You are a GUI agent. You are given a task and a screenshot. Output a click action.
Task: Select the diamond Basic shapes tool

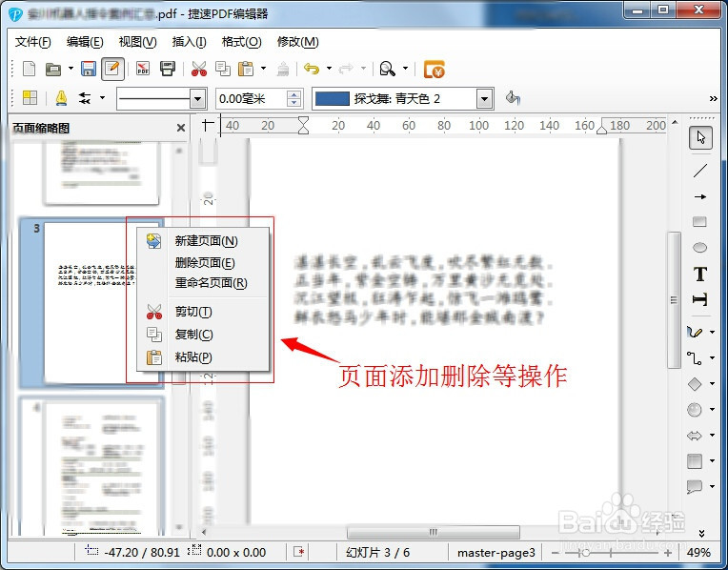click(x=694, y=384)
